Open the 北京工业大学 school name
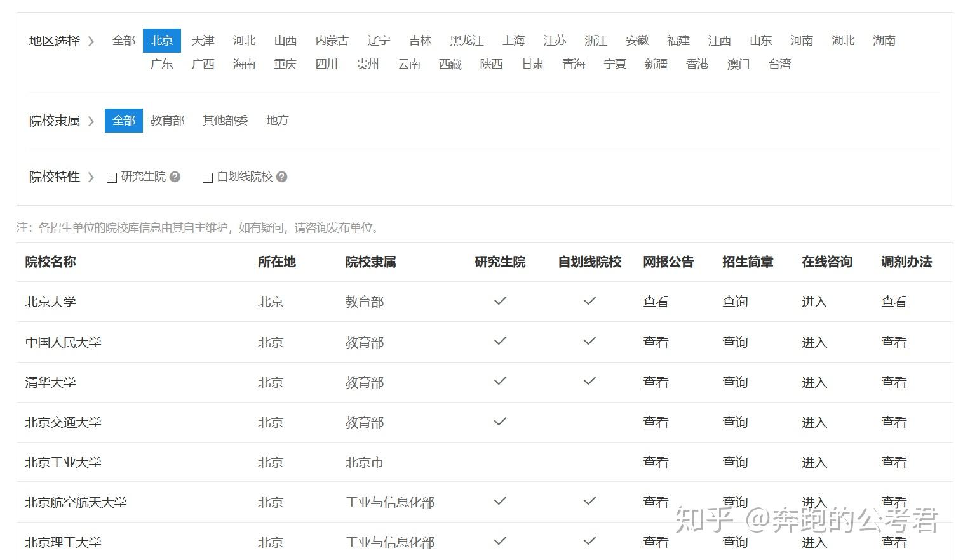Image resolution: width=963 pixels, height=560 pixels. [x=64, y=462]
